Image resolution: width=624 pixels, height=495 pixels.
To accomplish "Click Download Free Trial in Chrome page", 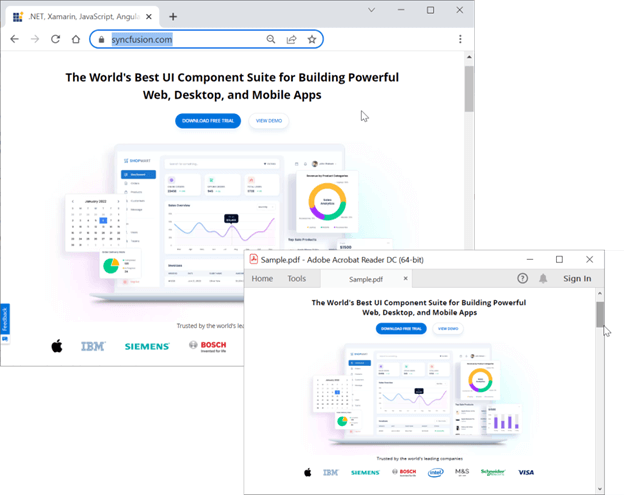I will click(x=208, y=121).
